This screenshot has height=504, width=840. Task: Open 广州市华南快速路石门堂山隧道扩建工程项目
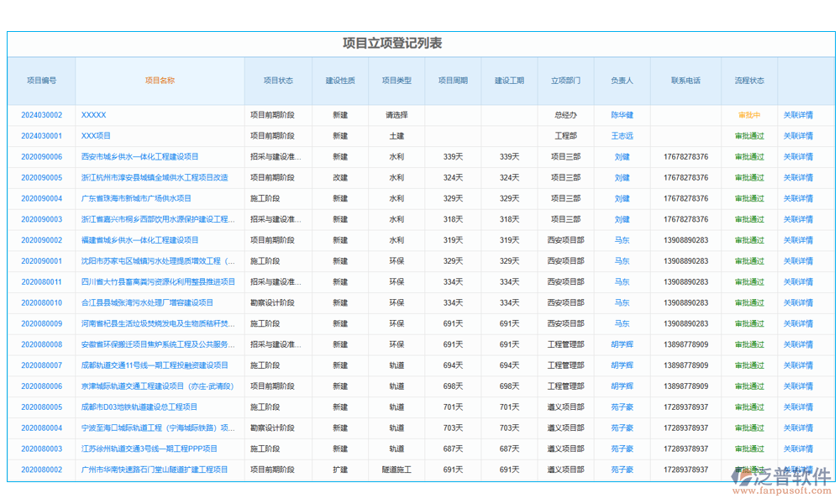pos(153,470)
